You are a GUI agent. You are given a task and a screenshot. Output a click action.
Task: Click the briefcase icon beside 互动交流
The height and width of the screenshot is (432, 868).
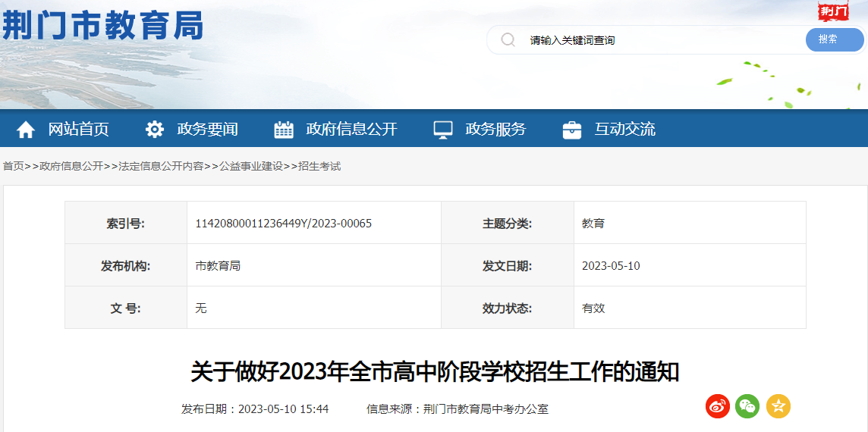(572, 130)
